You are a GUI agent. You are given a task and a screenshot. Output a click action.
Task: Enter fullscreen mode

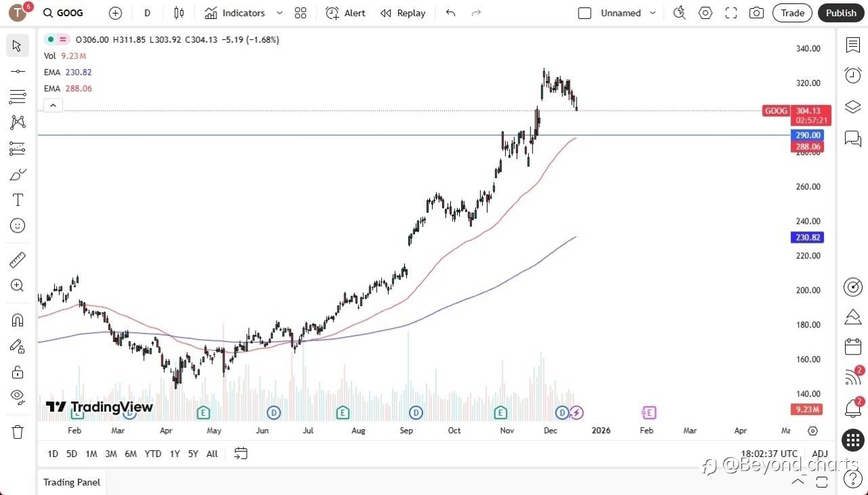(731, 13)
